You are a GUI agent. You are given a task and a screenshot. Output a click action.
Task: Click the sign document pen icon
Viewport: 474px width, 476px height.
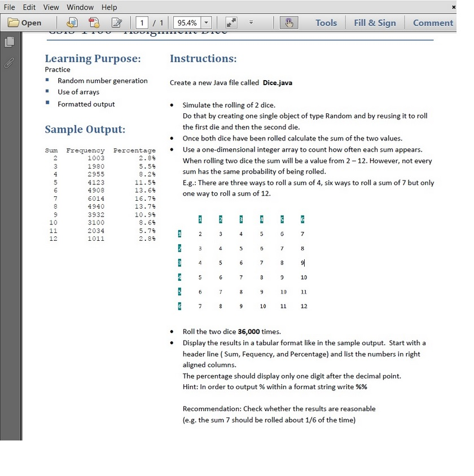pyautogui.click(x=117, y=23)
